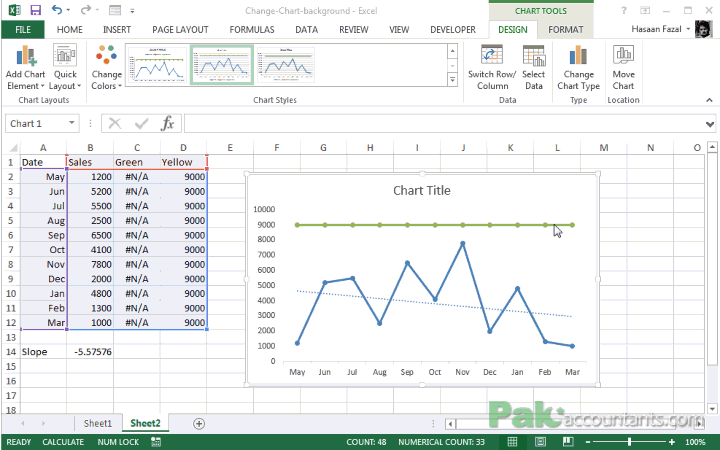Image resolution: width=720 pixels, height=450 pixels.
Task: Click the Chart Title text
Action: tap(422, 191)
